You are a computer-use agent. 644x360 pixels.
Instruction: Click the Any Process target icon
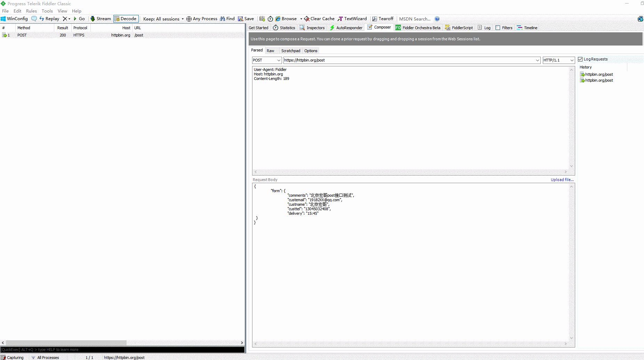point(189,19)
